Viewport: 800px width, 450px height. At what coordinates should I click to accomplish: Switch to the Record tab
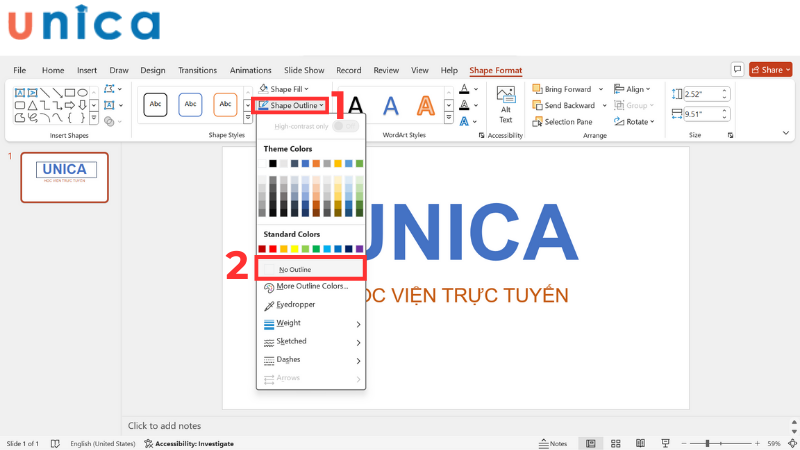[x=348, y=70]
